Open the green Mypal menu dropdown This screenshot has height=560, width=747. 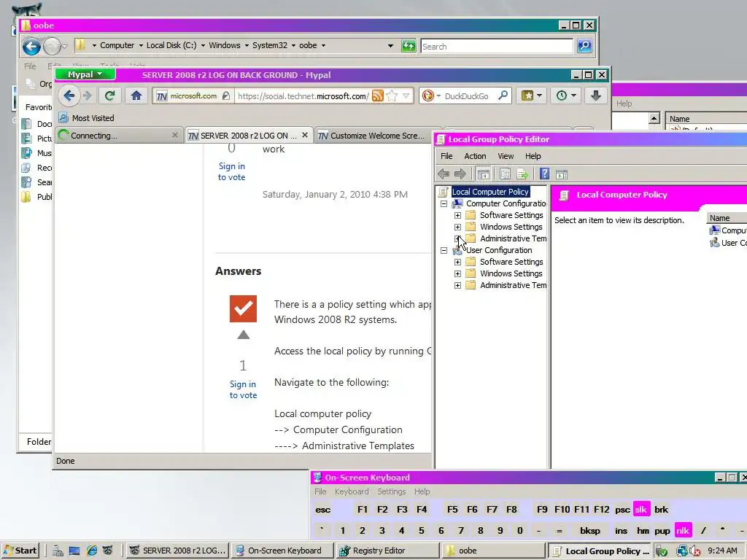pos(85,74)
